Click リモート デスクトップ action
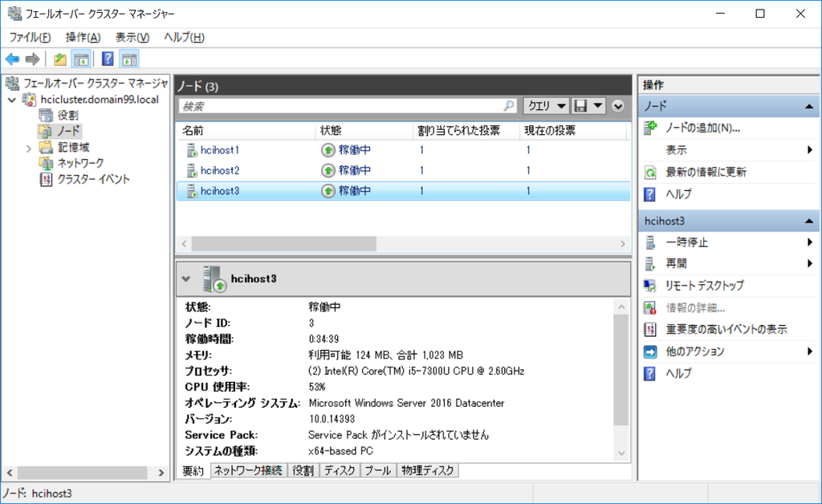This screenshot has width=822, height=504. [705, 286]
